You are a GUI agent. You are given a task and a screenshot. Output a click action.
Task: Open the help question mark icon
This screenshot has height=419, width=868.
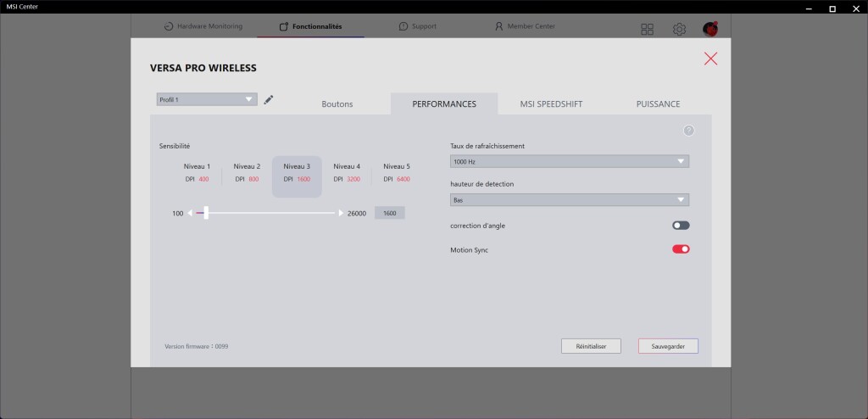tap(688, 131)
